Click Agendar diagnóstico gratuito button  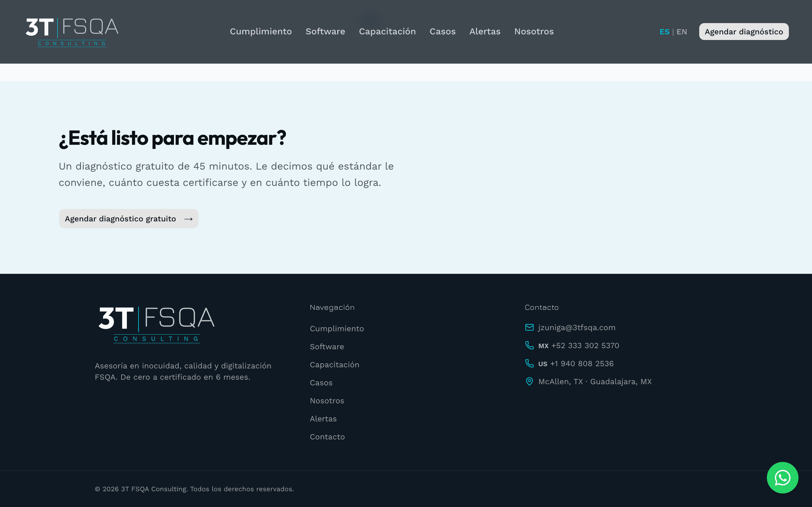click(129, 219)
